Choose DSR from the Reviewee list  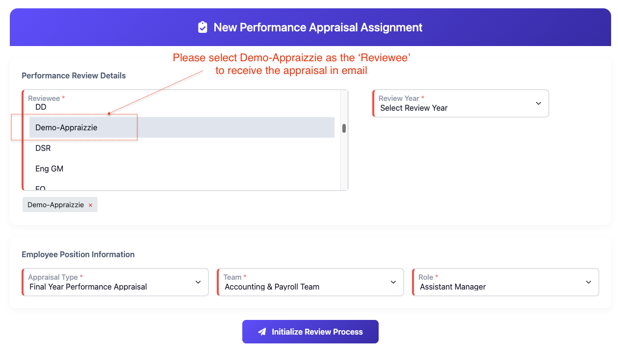(43, 148)
